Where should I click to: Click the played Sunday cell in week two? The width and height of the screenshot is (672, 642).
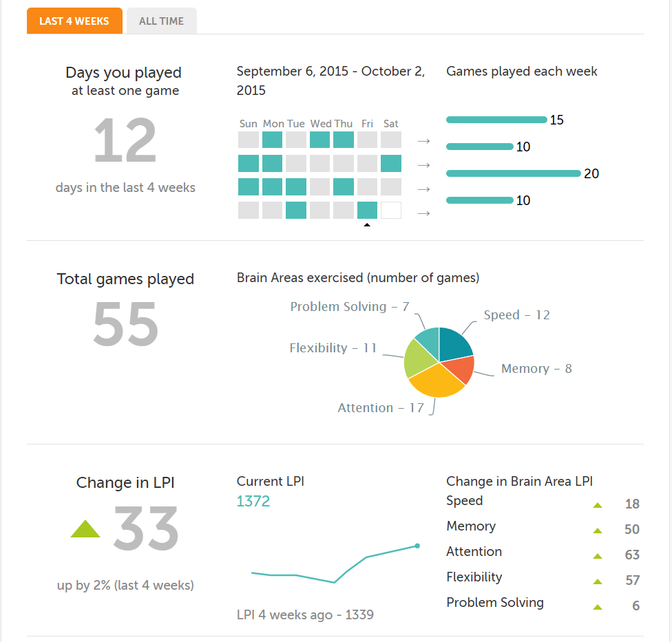[x=249, y=163]
